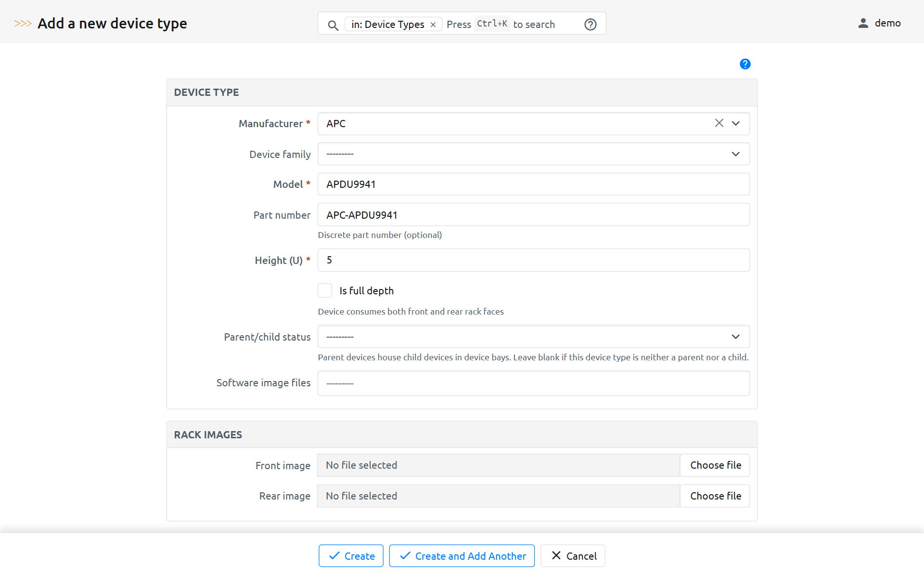Open the demo user menu
Image resolution: width=924 pixels, height=578 pixels.
[x=887, y=23]
